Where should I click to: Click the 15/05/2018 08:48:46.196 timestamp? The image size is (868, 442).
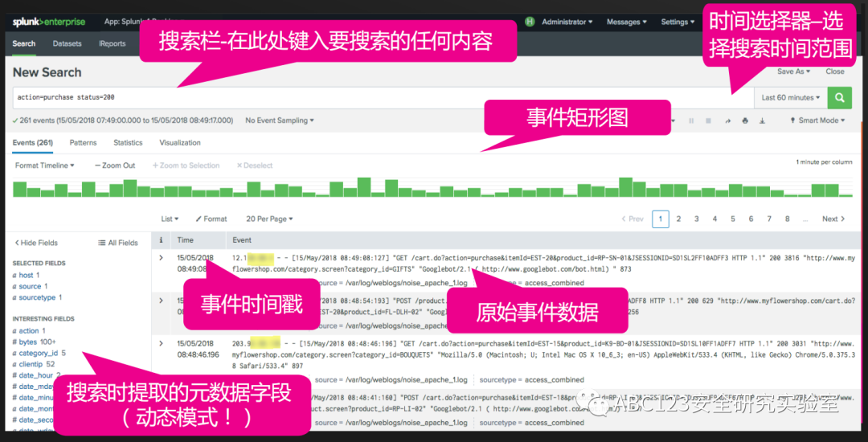[x=199, y=349]
